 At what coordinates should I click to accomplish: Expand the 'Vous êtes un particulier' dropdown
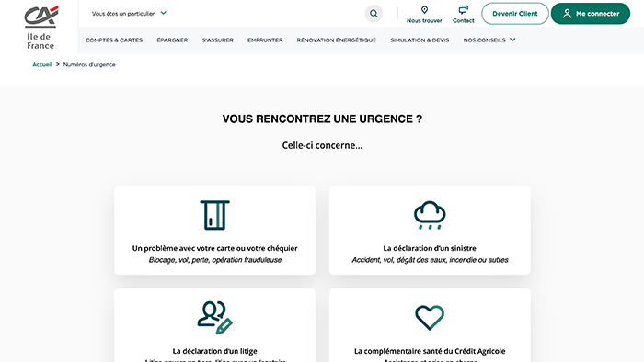pyautogui.click(x=129, y=14)
